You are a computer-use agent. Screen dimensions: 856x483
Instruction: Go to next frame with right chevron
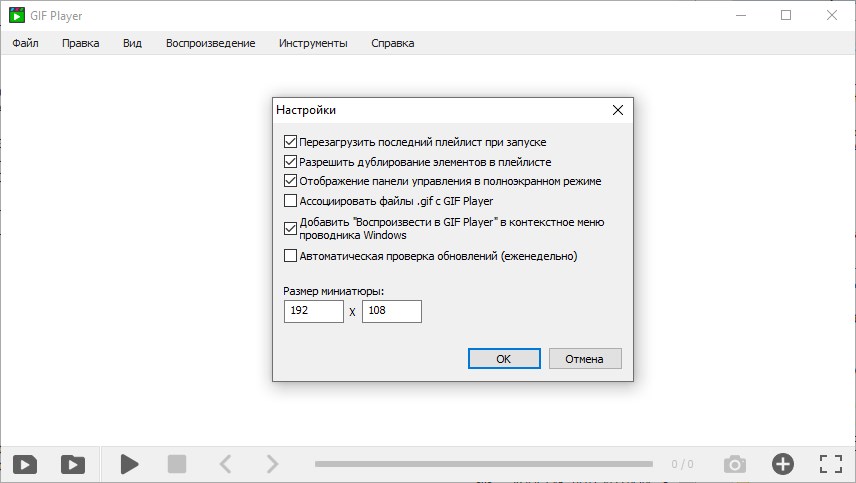272,464
